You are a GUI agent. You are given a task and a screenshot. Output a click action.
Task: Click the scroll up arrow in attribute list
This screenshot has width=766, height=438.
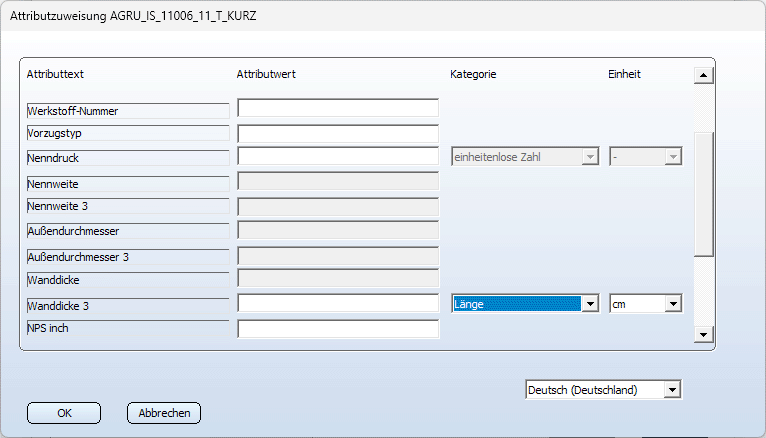702,75
